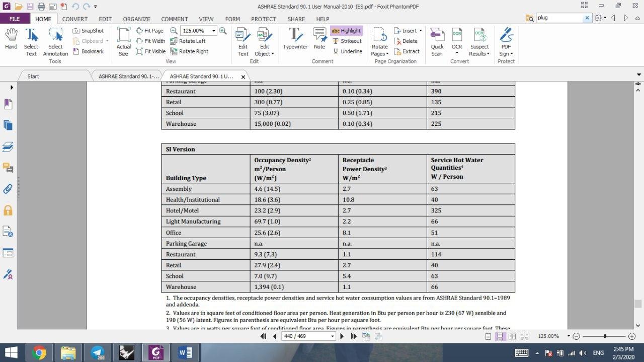The height and width of the screenshot is (362, 644).
Task: Toggle the Underline markup tool
Action: pyautogui.click(x=348, y=51)
